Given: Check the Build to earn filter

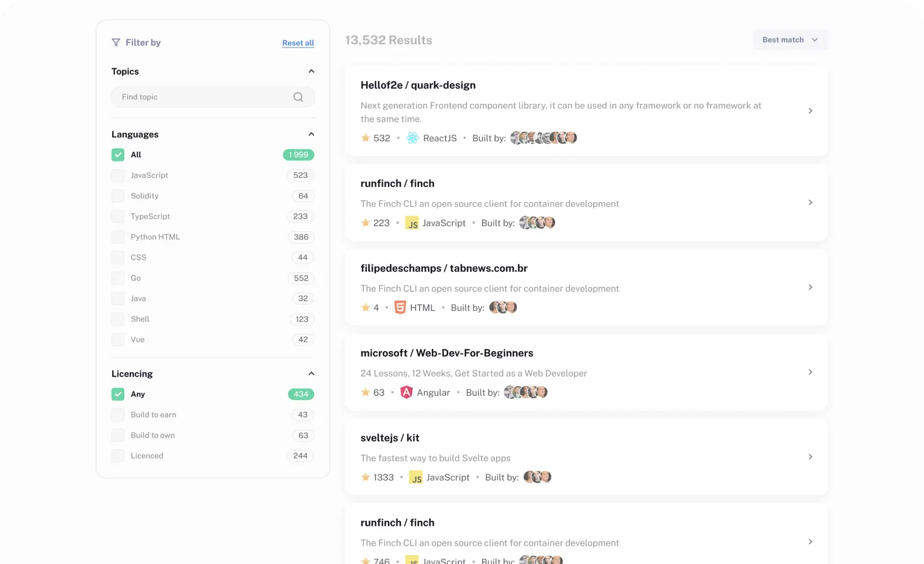Looking at the screenshot, I should click(x=118, y=415).
